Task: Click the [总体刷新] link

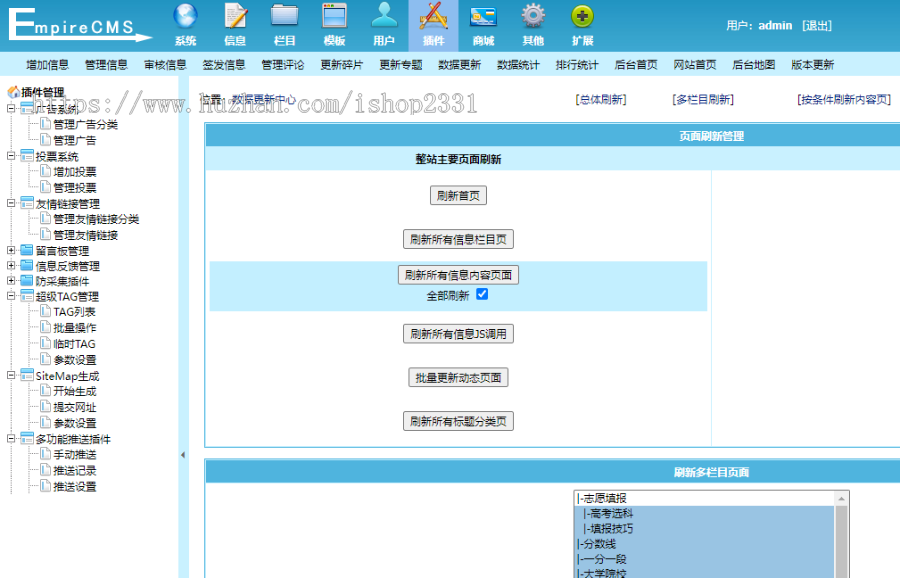Action: coord(601,99)
